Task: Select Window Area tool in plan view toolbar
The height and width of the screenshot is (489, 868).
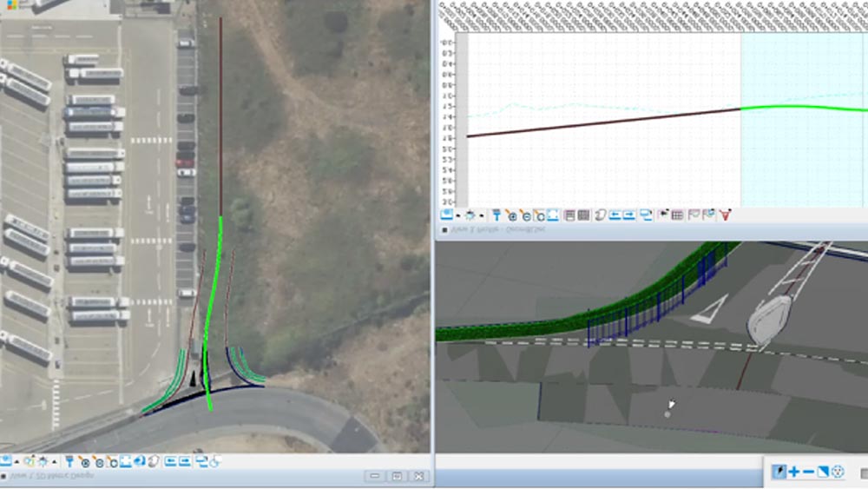Action: point(112,461)
